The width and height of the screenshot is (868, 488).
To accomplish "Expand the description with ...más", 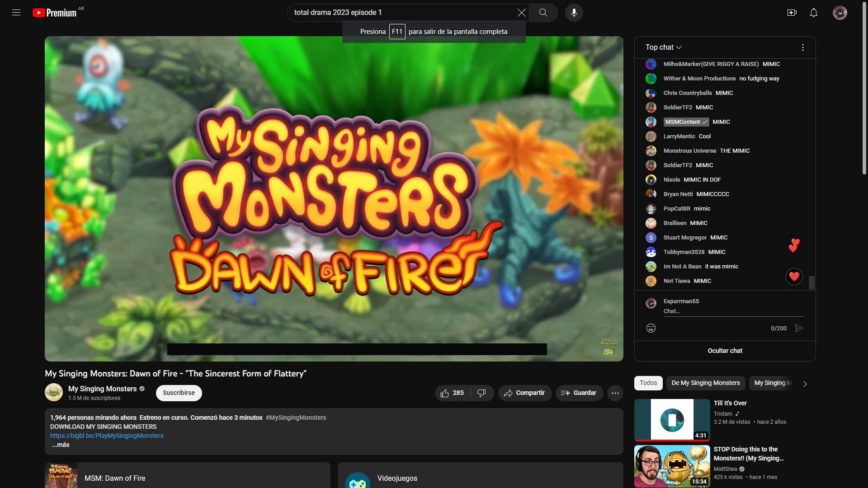I will click(x=61, y=445).
